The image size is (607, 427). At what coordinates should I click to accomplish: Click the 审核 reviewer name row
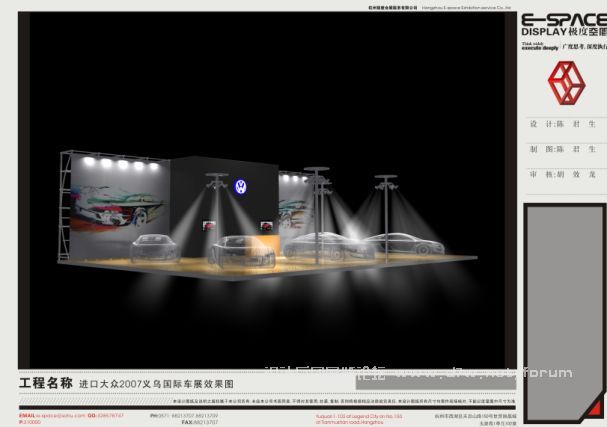pyautogui.click(x=562, y=175)
